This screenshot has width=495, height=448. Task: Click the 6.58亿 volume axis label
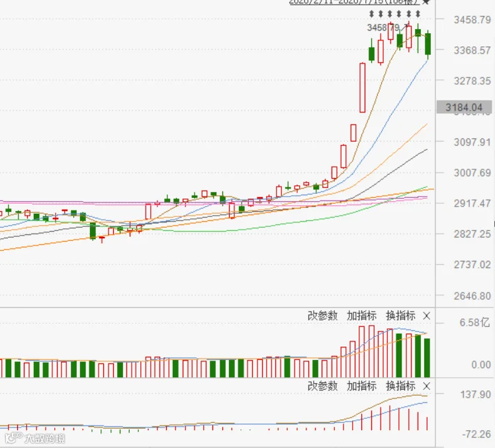click(x=474, y=322)
